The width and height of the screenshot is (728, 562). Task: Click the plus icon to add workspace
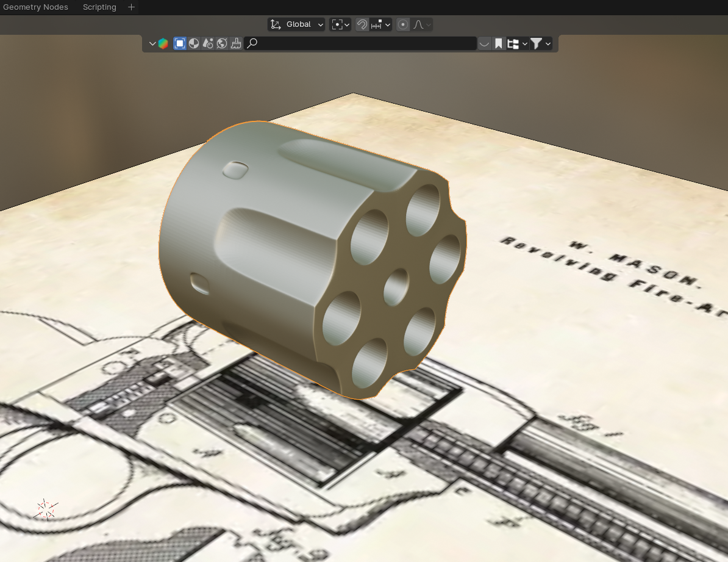[x=131, y=7]
